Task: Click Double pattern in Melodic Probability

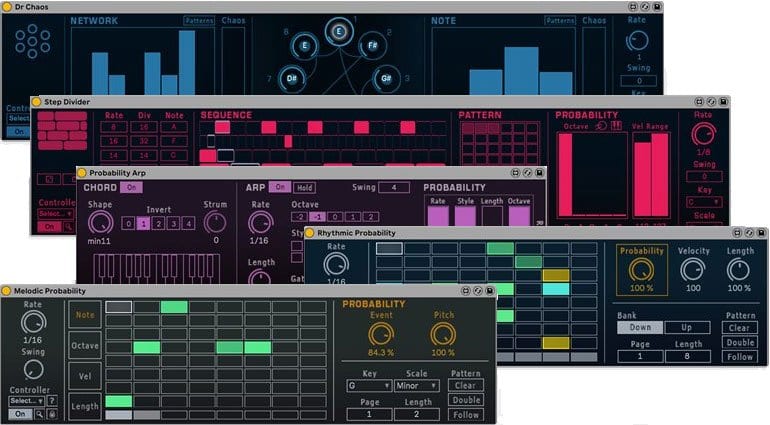Action: tap(466, 400)
